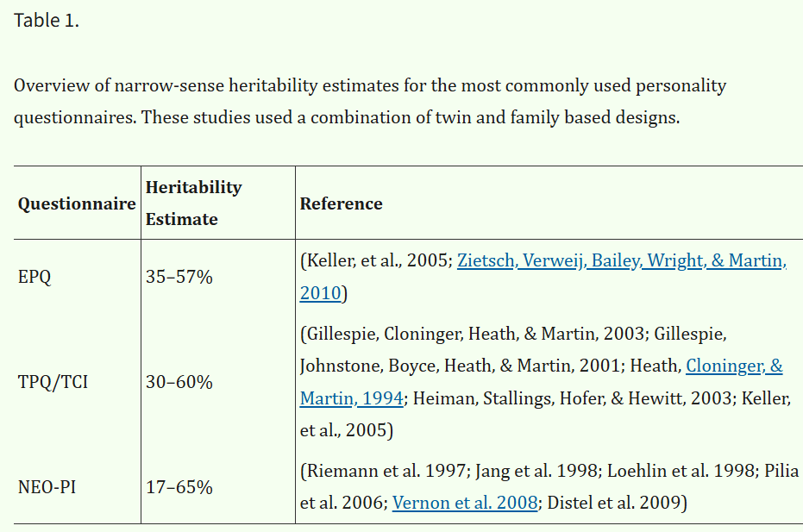The width and height of the screenshot is (803, 532).
Task: Click the Reference column header
Action: coord(341,203)
